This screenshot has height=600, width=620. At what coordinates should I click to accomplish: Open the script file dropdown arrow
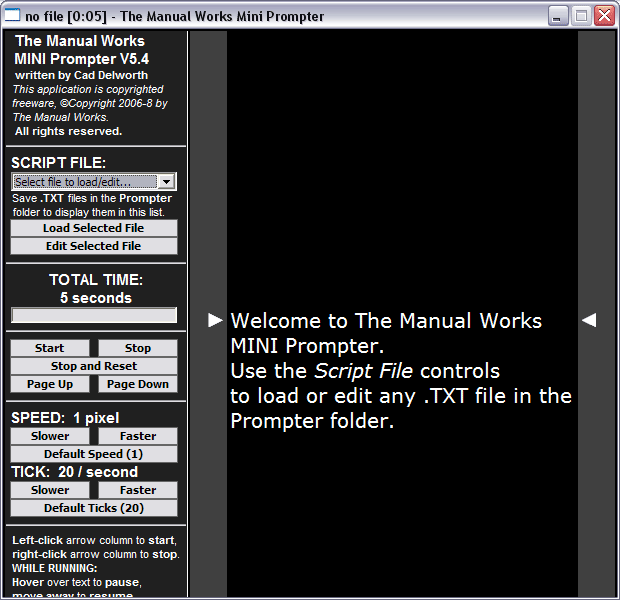pos(166,182)
